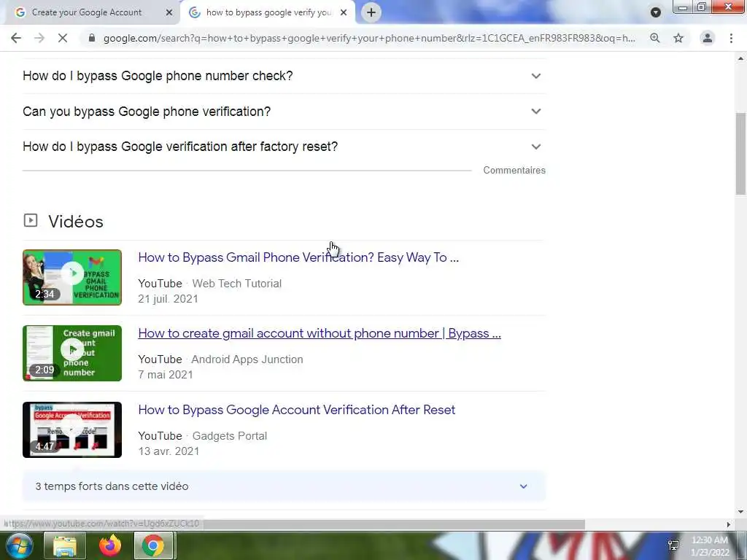Expand 'bypass Google verification after factory reset?' question
Screen dimensions: 747x560
point(282,147)
